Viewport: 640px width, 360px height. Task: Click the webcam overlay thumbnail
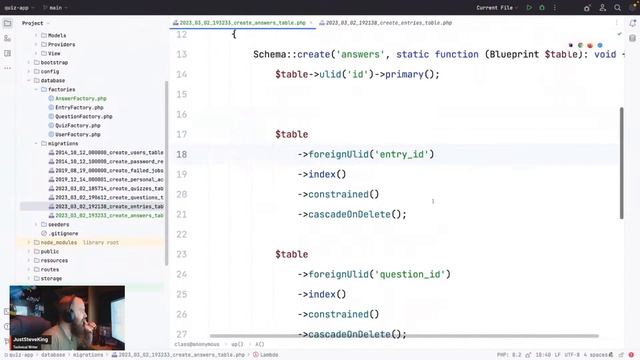coord(67,318)
